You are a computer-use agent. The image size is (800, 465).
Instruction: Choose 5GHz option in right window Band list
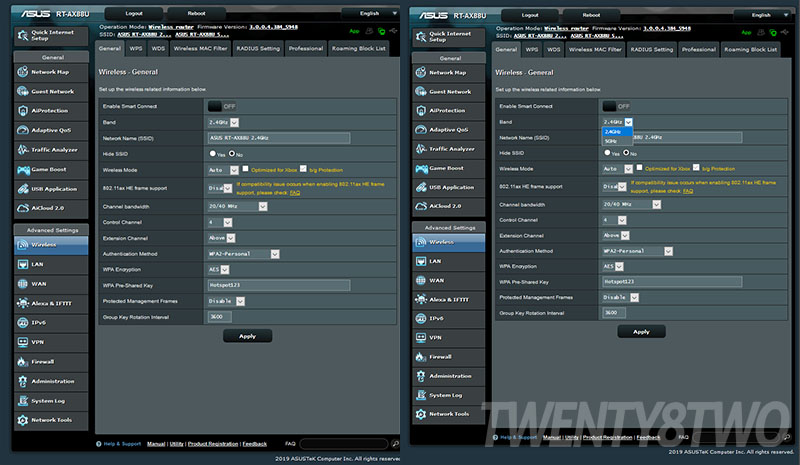point(617,141)
